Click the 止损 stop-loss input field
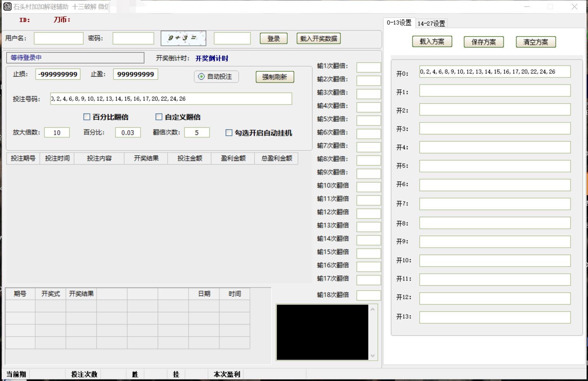This screenshot has height=381, width=588. [x=58, y=74]
